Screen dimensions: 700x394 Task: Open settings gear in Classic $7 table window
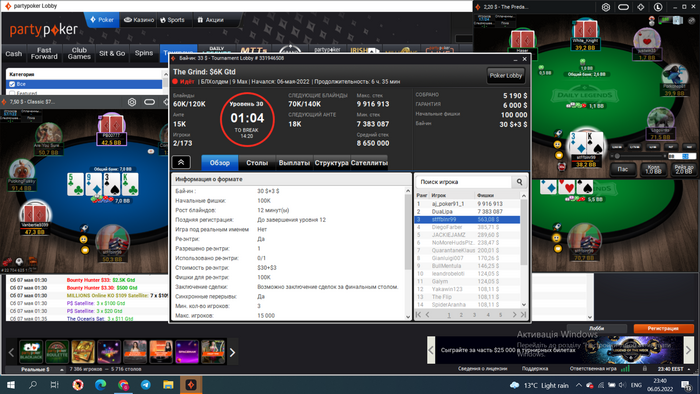pos(132,102)
